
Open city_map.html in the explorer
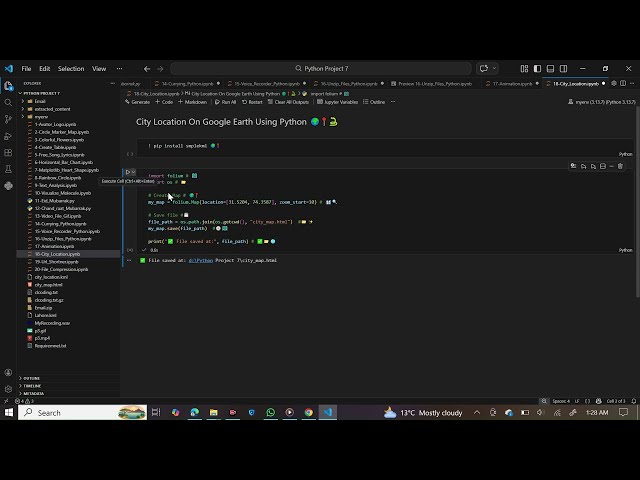tap(48, 285)
